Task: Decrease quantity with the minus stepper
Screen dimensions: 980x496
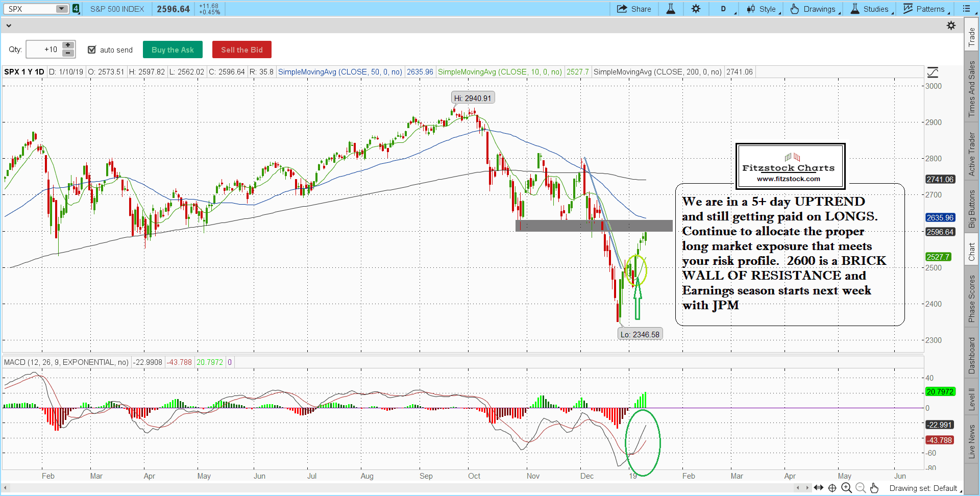Action: pos(68,53)
